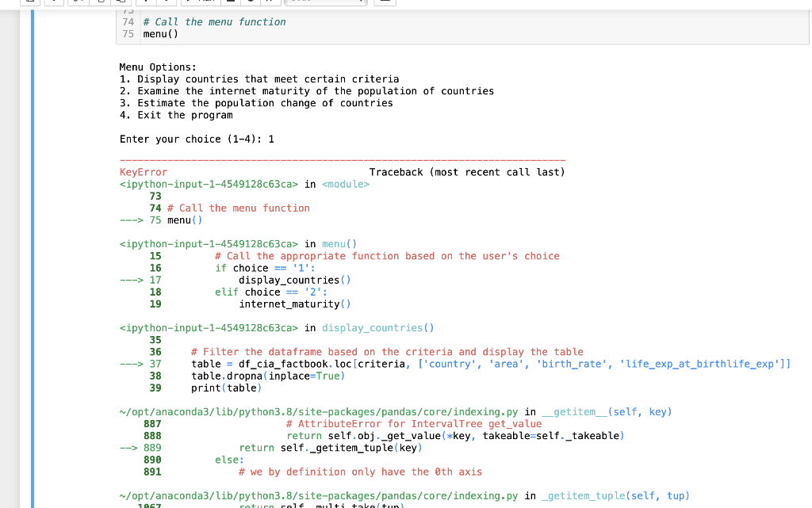Restart the kernel
This screenshot has width=812, height=508.
point(250,2)
